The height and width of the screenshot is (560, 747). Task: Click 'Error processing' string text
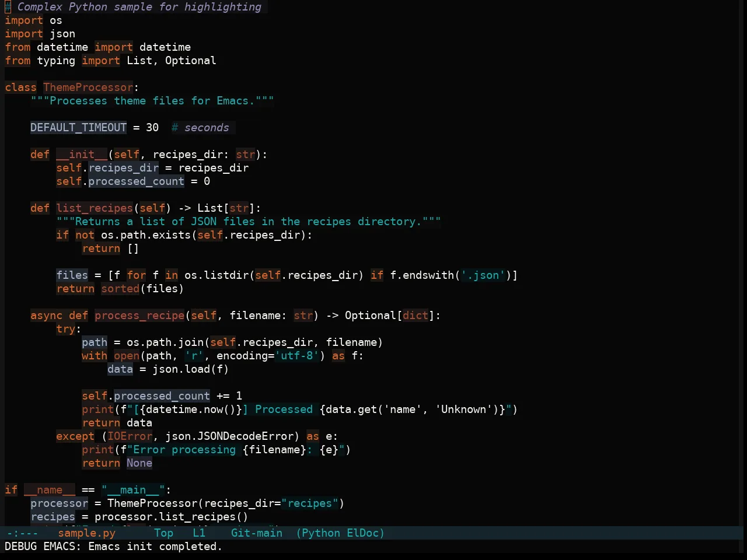point(184,450)
